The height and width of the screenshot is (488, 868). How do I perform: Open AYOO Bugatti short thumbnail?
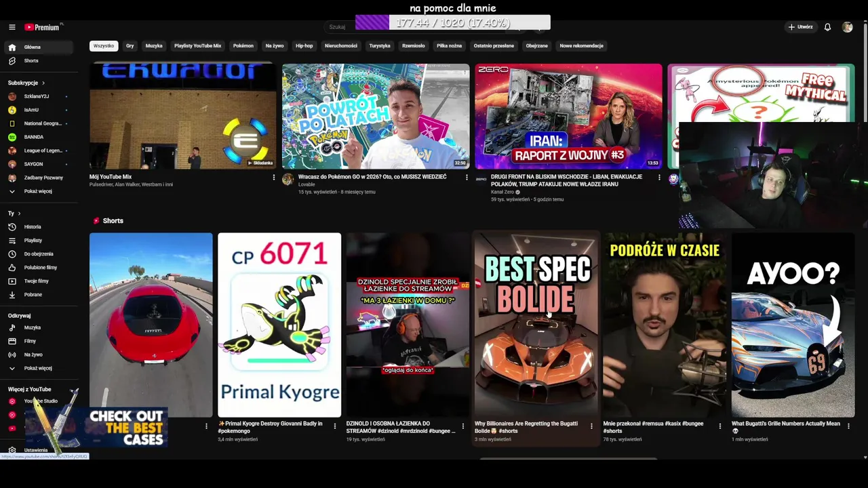click(x=793, y=325)
